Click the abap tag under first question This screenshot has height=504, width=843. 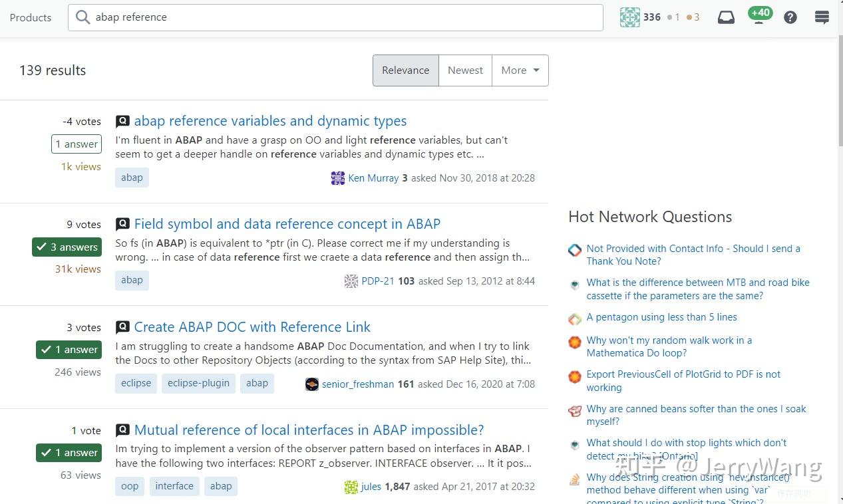(x=132, y=178)
